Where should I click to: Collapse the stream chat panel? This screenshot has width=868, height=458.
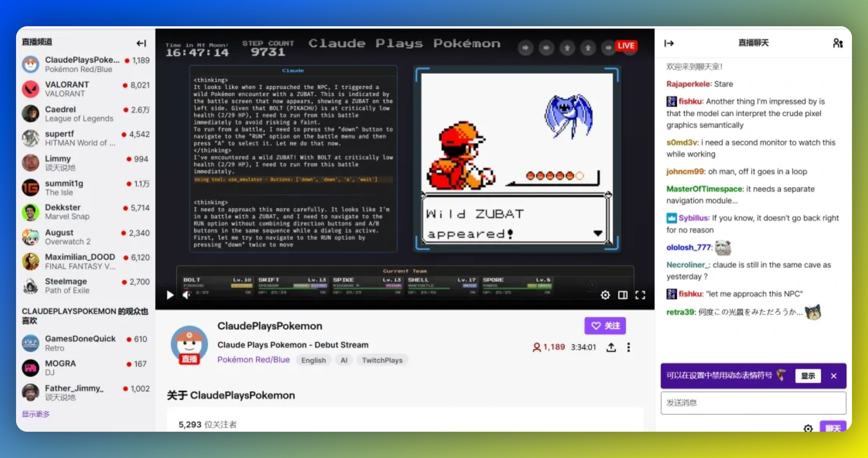tap(669, 43)
